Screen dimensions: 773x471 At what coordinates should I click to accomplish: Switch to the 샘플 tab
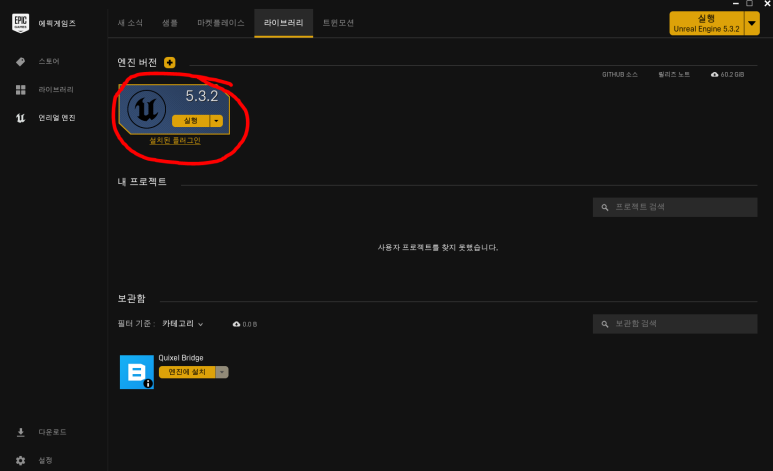click(x=170, y=23)
